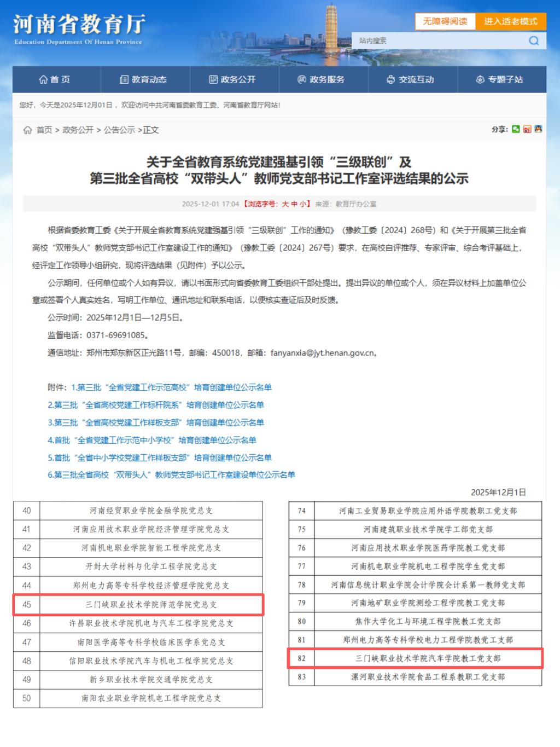Click the 专题子站 gear icon in navigation bar
The width and height of the screenshot is (560, 747).
pos(480,80)
